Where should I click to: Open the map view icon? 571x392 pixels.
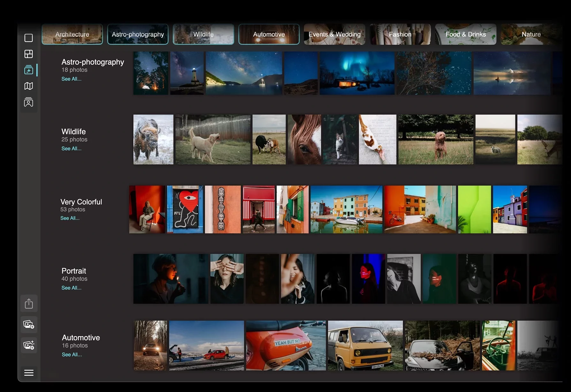click(x=29, y=86)
